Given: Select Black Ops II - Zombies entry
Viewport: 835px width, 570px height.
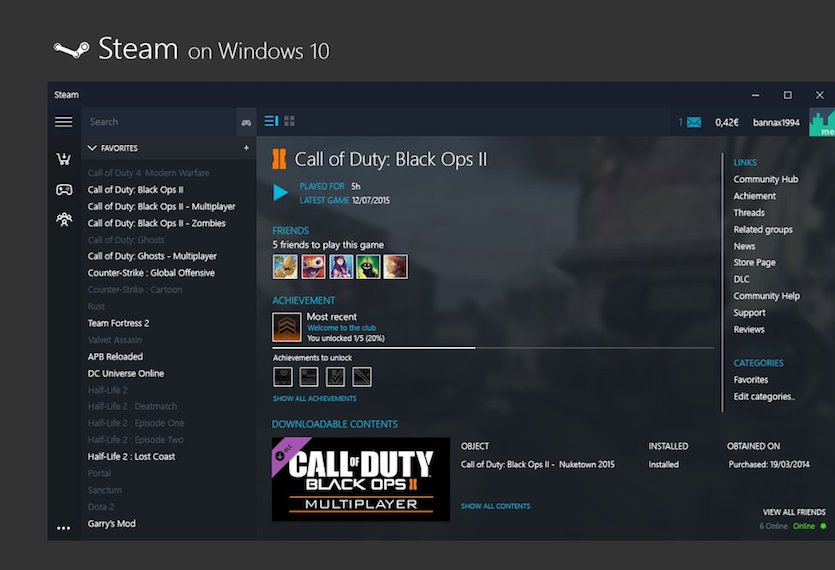Looking at the screenshot, I should (x=157, y=223).
